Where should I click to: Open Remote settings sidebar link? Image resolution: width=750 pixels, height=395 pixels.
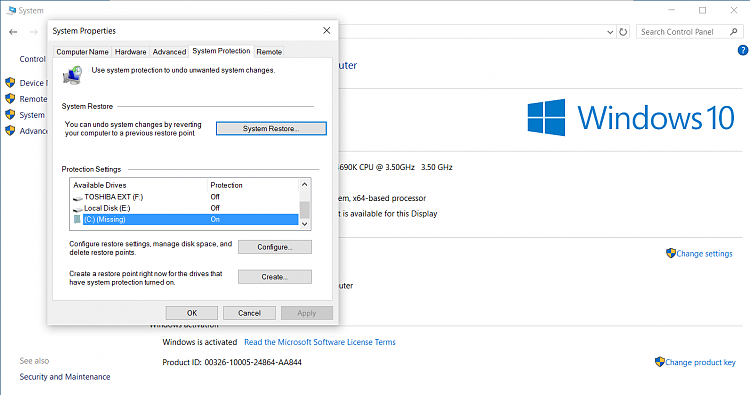pos(33,99)
